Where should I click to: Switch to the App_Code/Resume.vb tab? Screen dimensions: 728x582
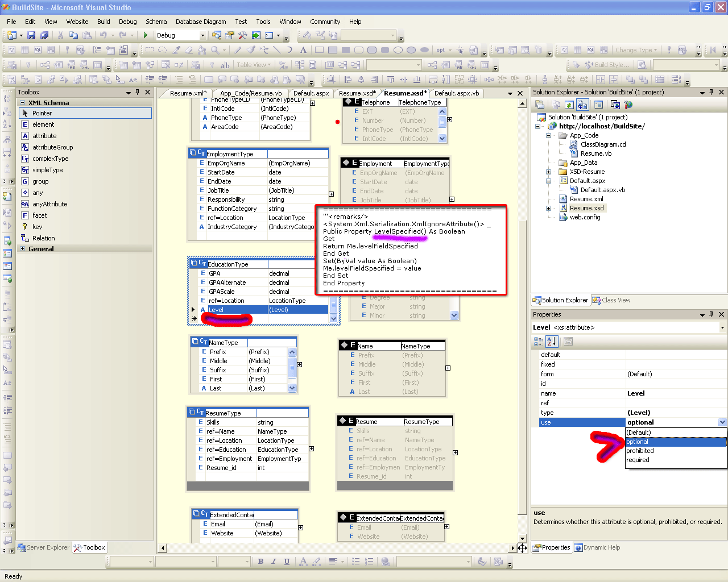(x=250, y=93)
